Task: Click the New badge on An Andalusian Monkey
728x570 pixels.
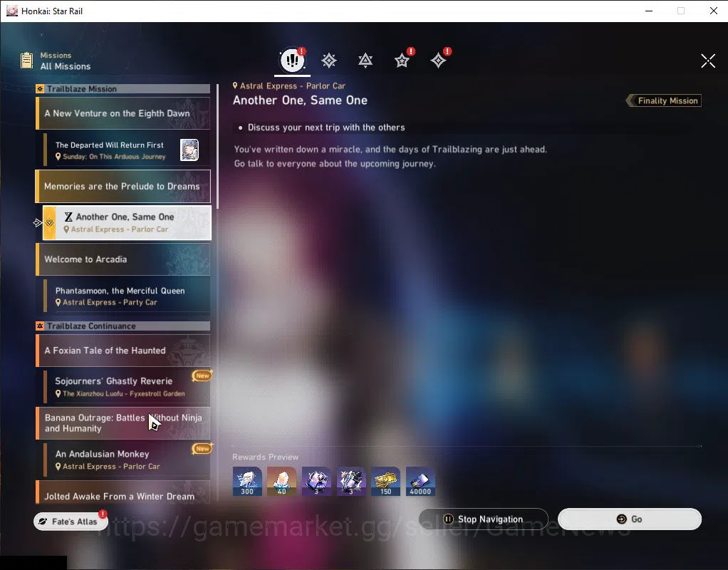Action: [x=202, y=448]
